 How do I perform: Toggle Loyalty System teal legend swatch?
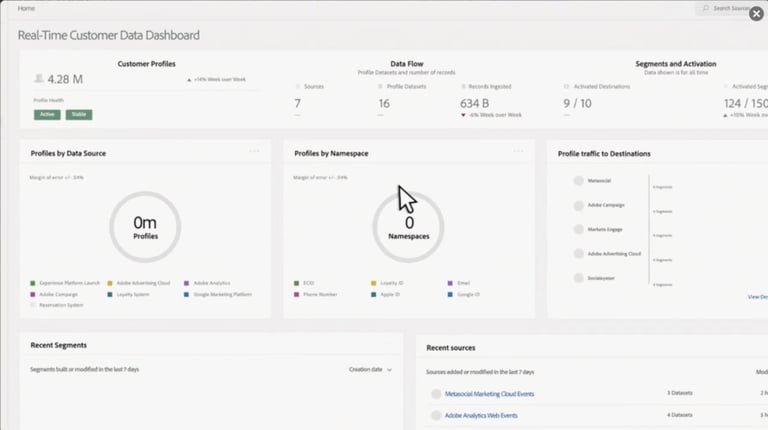pos(110,294)
